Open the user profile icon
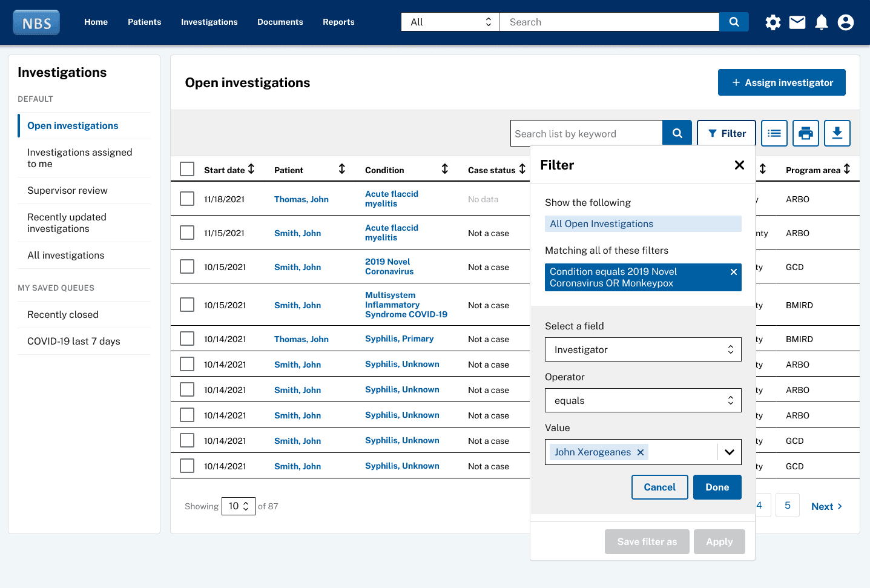870x588 pixels. pos(846,22)
